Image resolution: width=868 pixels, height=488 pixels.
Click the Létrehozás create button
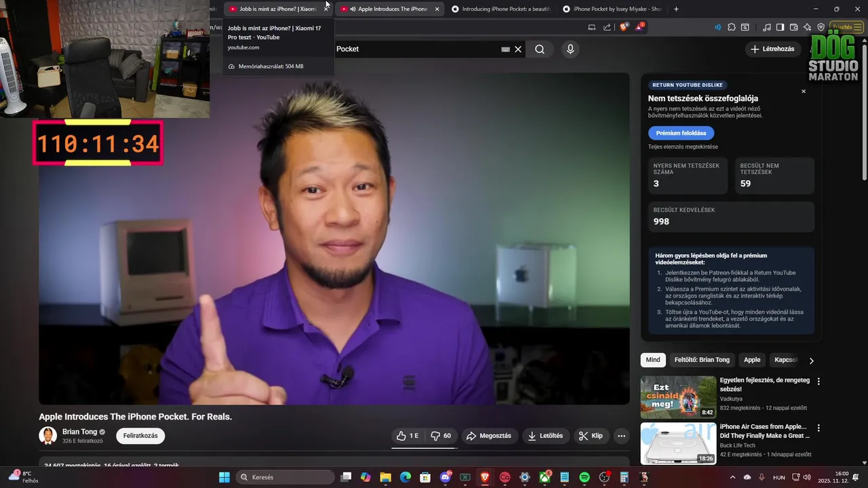tap(772, 49)
